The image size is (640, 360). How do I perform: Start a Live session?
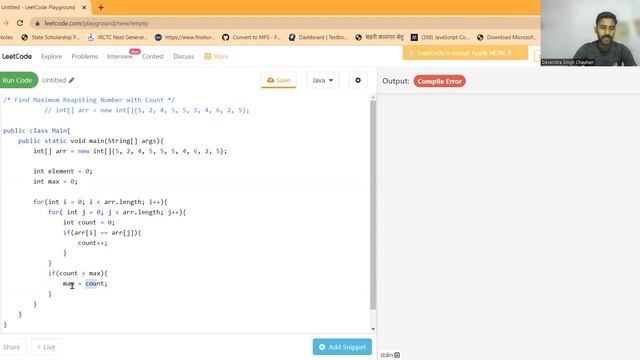pos(46,347)
